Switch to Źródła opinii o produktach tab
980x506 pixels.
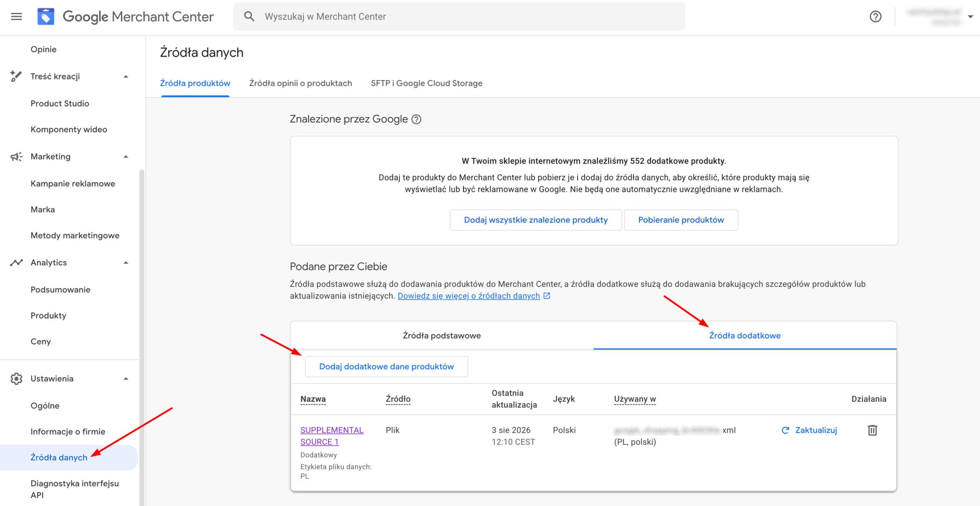(301, 83)
